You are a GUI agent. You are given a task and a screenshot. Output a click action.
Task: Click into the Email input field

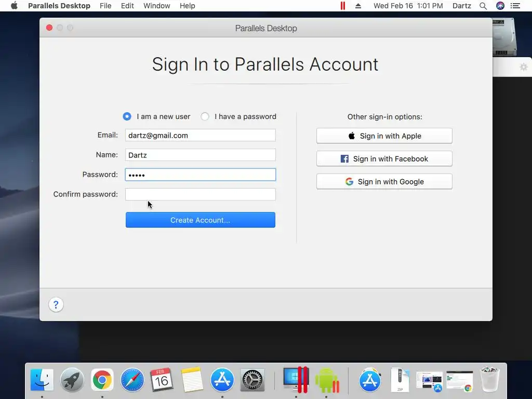[200, 136]
